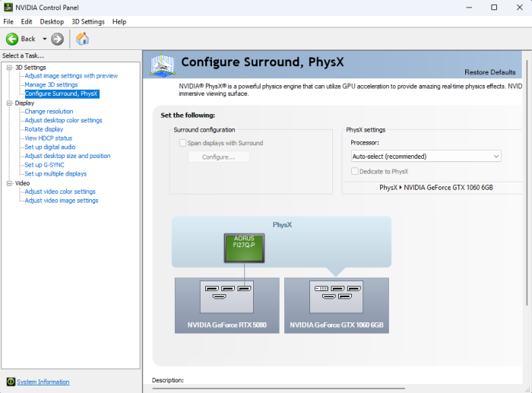Open Back button history dropdown arrow

(x=45, y=39)
